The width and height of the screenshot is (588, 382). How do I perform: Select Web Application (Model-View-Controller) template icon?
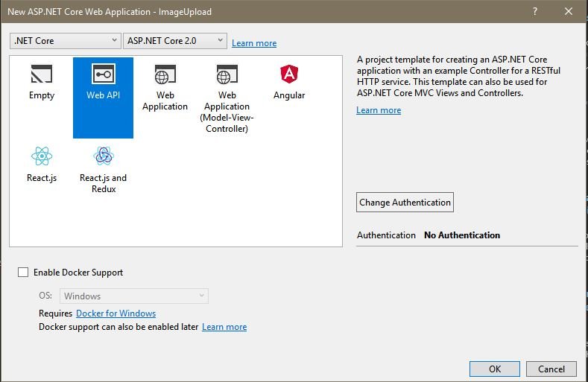227,74
